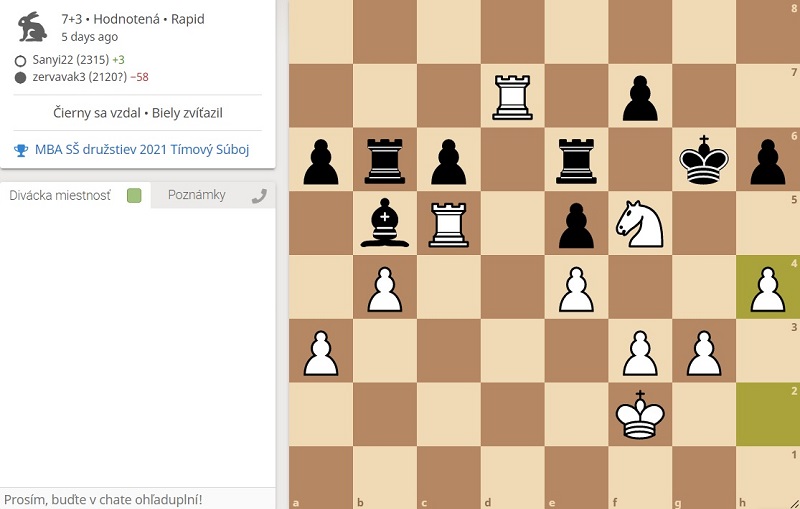
Task: Open Sanyi22 player profile
Action: (x=60, y=60)
